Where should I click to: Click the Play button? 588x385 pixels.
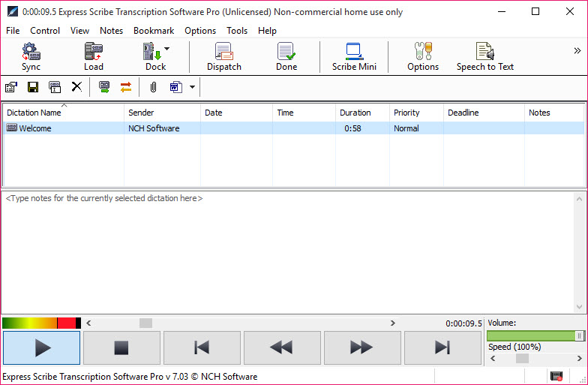click(x=42, y=347)
